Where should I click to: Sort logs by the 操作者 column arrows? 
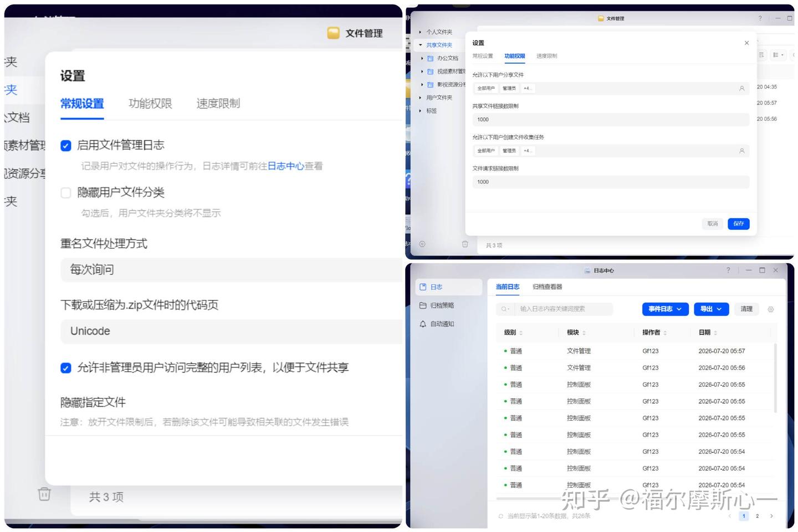click(x=665, y=332)
